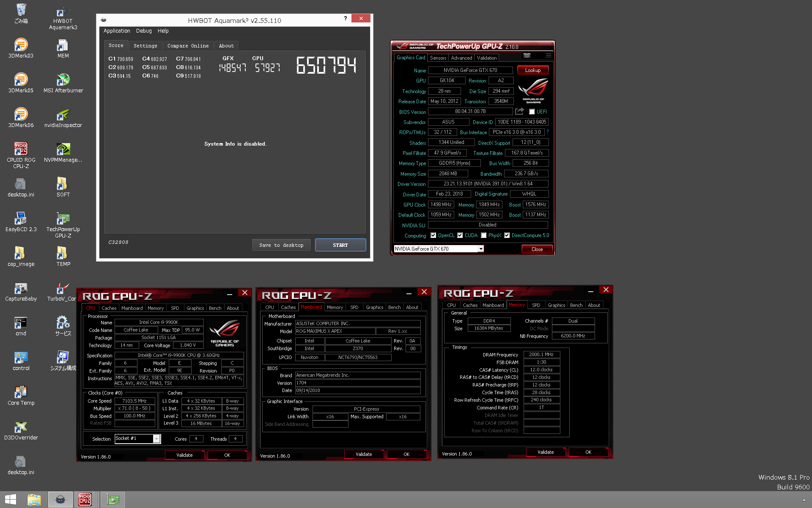Click GPU-Z screenshot camera icon
The image size is (812, 508).
coord(527,55)
